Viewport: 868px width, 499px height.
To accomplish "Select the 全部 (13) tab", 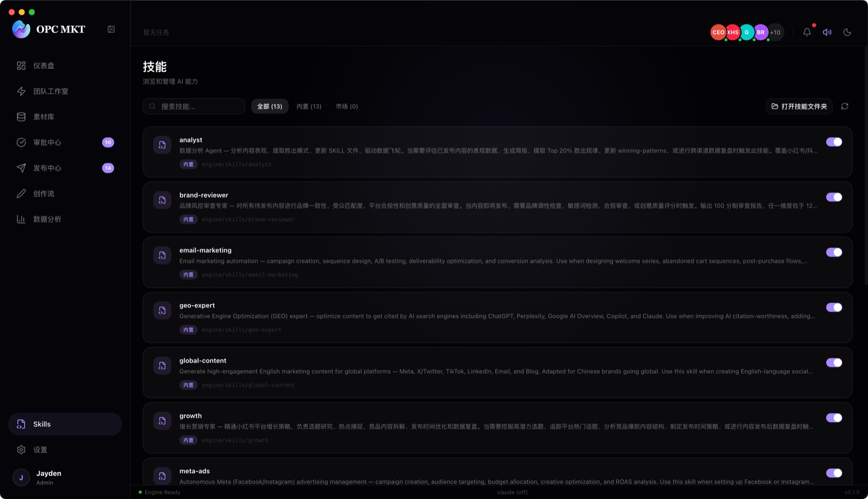I will (x=270, y=106).
